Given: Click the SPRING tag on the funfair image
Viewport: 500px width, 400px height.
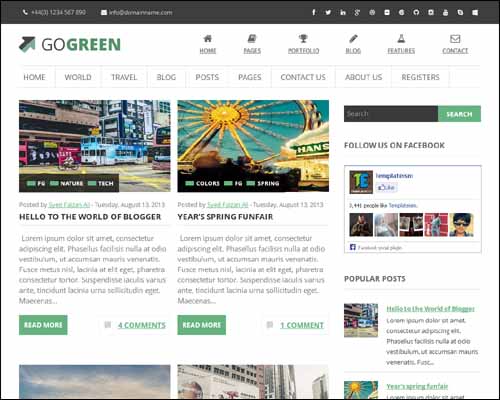Looking at the screenshot, I should coord(268,183).
